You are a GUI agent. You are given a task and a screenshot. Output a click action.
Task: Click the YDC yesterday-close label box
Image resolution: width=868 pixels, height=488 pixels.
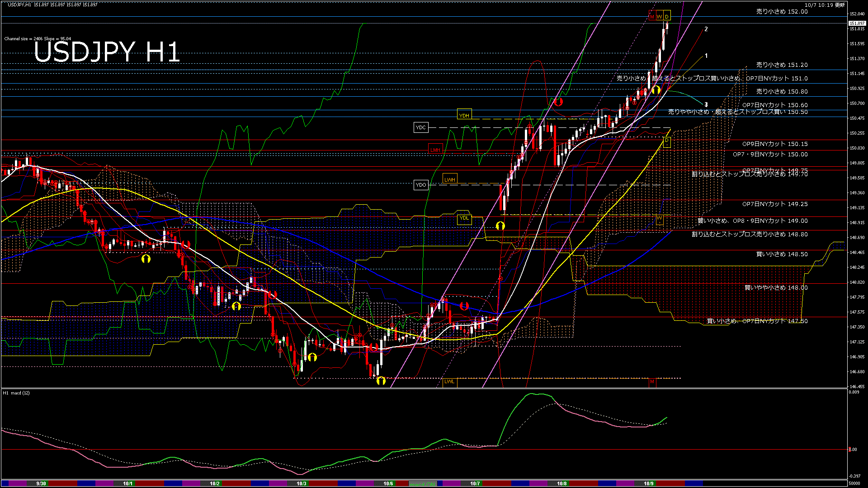[420, 127]
